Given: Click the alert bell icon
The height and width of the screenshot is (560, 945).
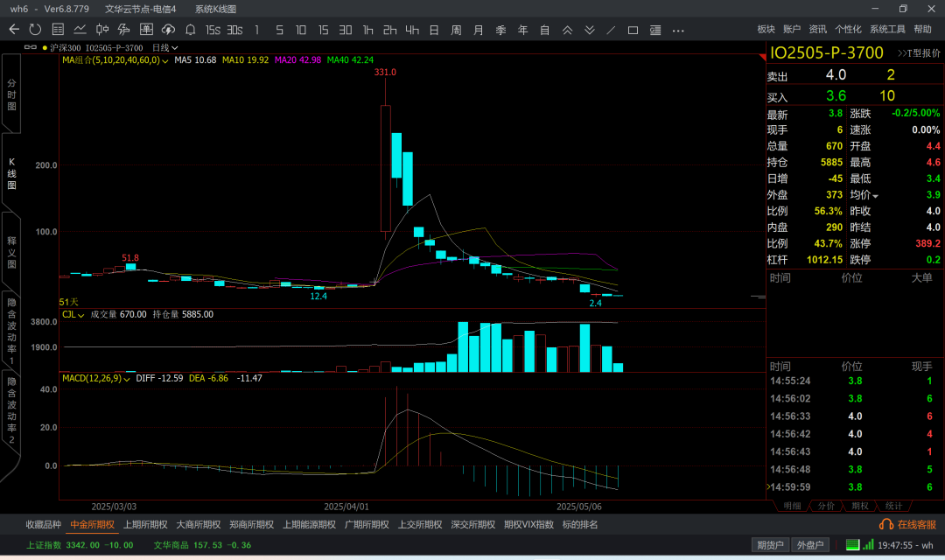Looking at the screenshot, I should click(190, 30).
